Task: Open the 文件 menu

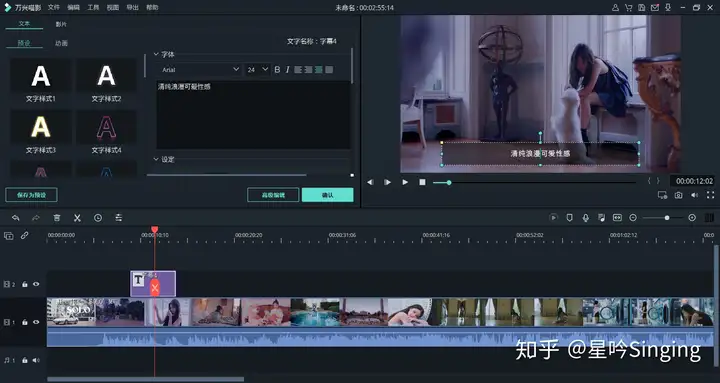Action: click(x=54, y=7)
